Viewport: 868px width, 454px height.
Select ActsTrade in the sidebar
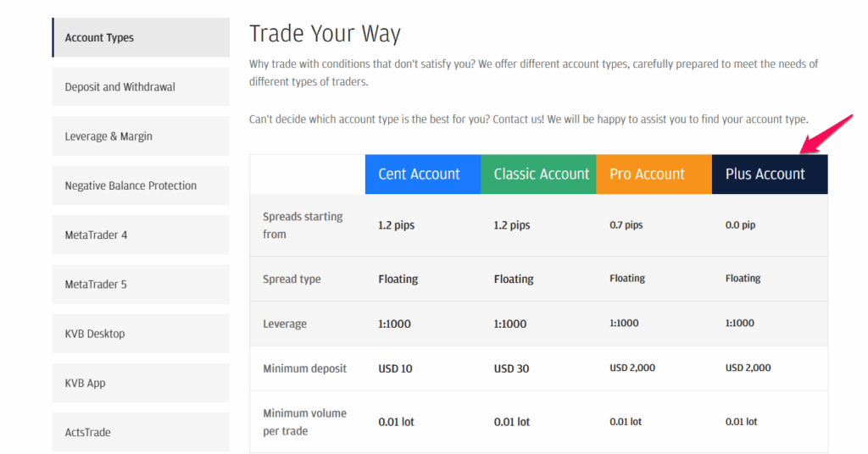coord(141,433)
